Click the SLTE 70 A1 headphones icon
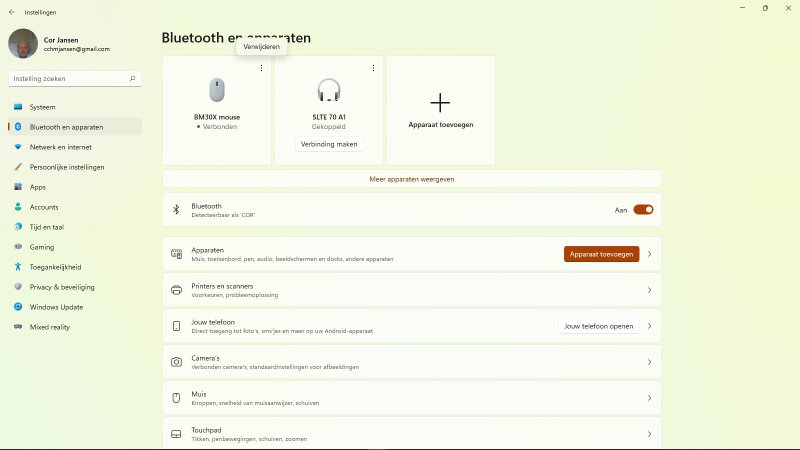The image size is (800, 450). (328, 91)
